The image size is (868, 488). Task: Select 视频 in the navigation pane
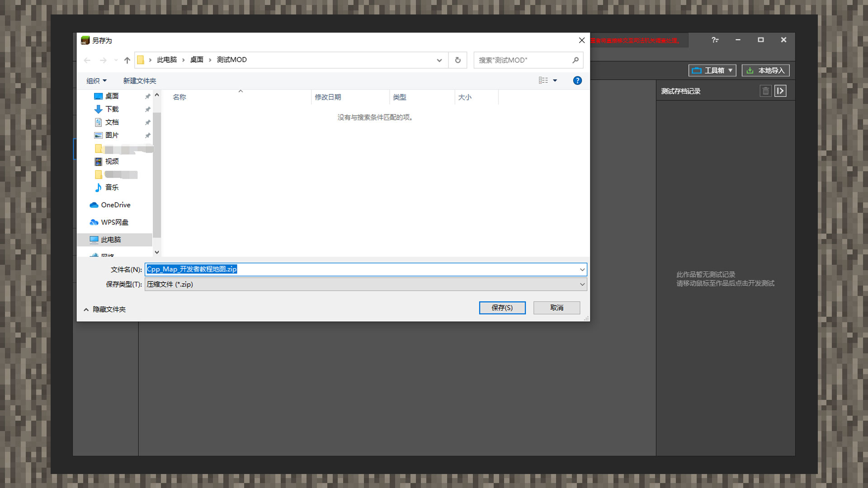click(x=112, y=161)
